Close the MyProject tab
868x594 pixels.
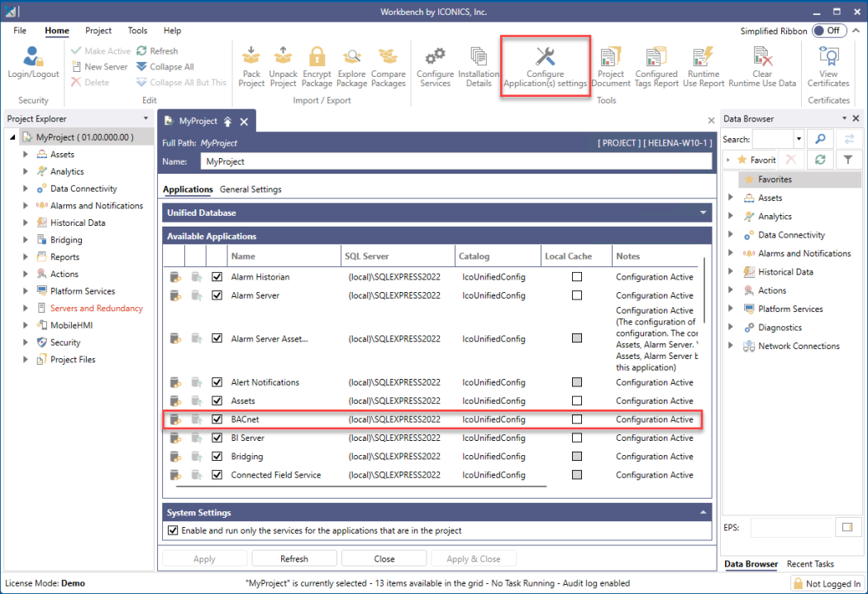click(x=244, y=122)
